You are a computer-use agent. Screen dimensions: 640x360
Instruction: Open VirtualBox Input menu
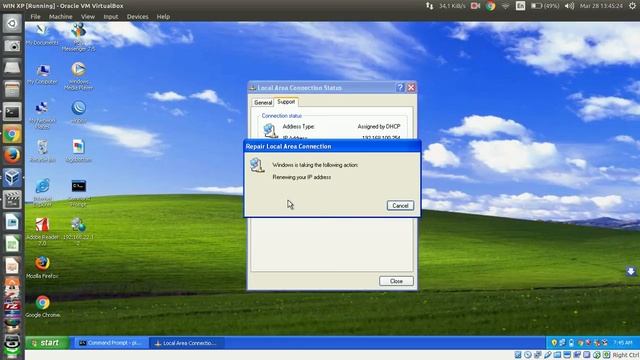tap(111, 17)
